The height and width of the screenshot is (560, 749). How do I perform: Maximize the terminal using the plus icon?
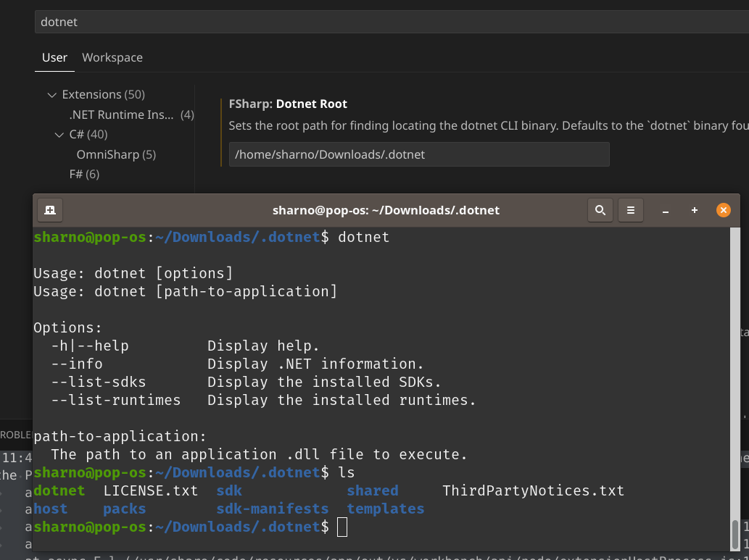coord(694,210)
